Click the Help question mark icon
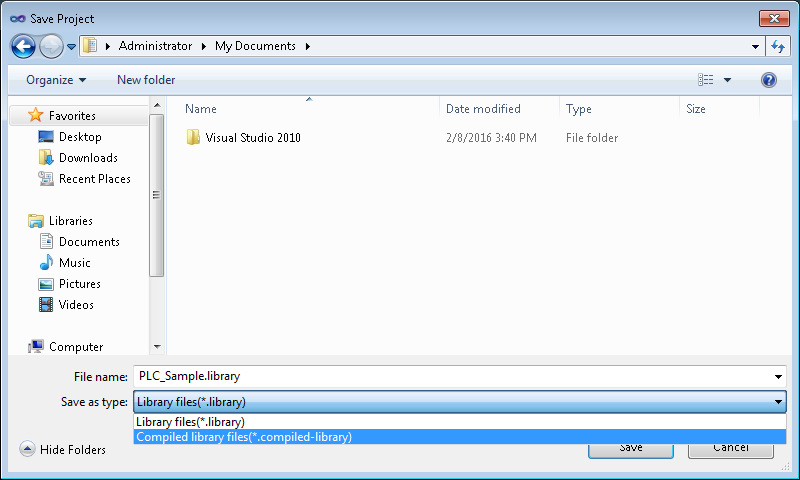Screen dimensions: 800x480 (769, 80)
